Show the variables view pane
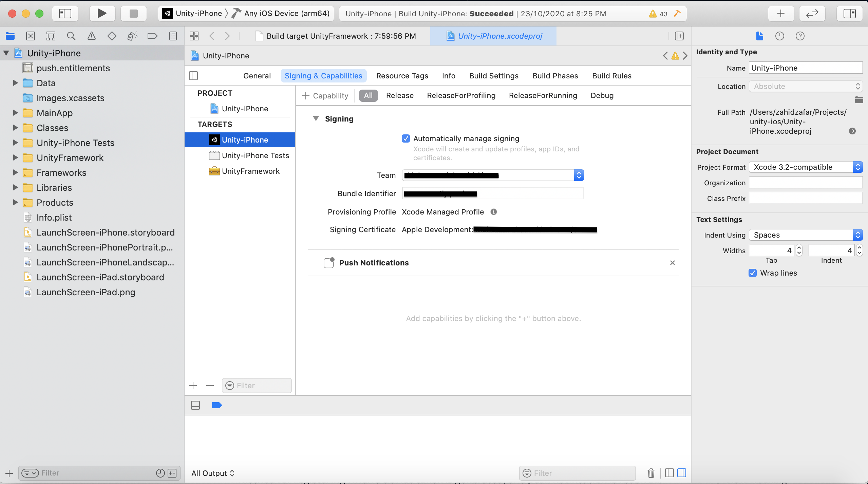The width and height of the screenshot is (868, 484). click(669, 473)
